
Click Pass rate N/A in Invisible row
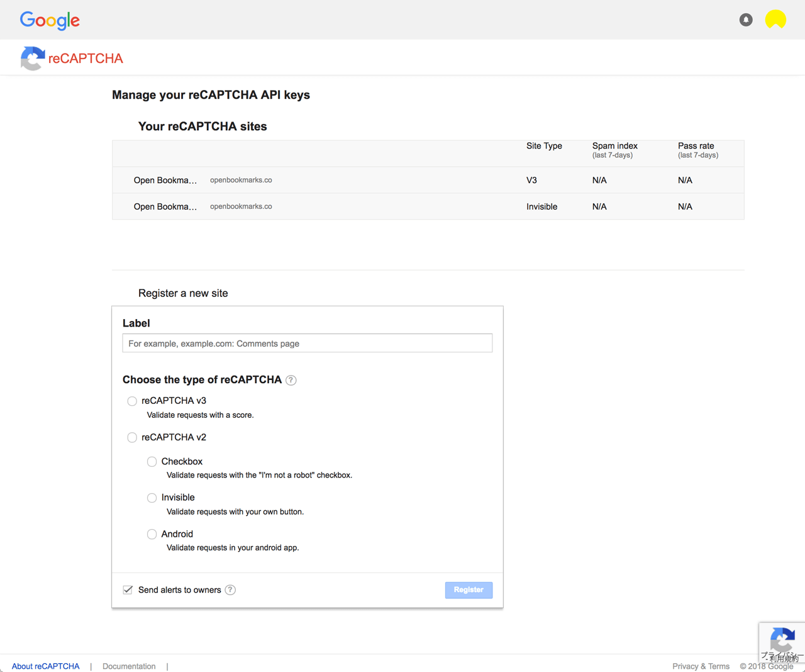tap(685, 206)
